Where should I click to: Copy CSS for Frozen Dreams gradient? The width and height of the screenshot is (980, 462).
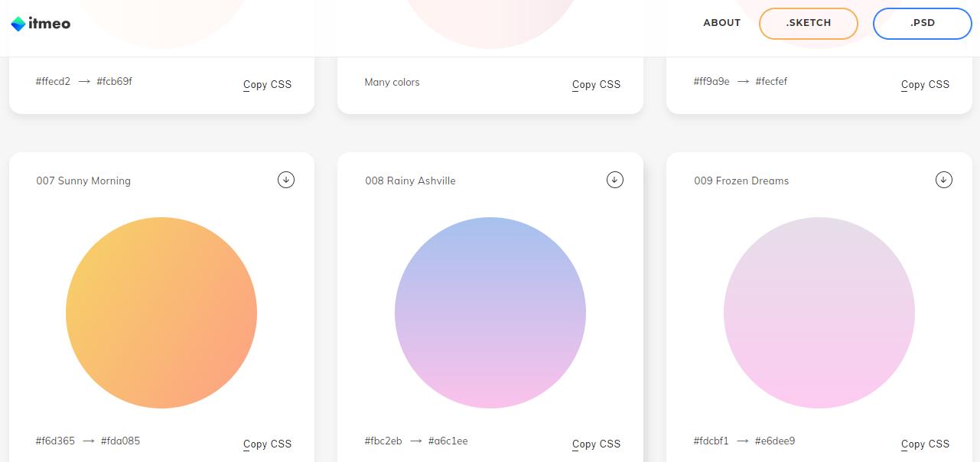tap(925, 444)
